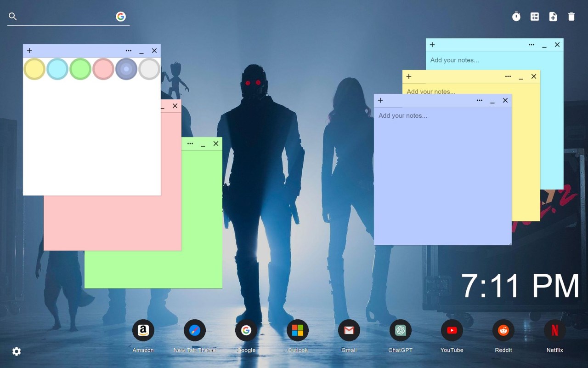The image size is (588, 368).
Task: Pick the white color circle
Action: pos(149,69)
